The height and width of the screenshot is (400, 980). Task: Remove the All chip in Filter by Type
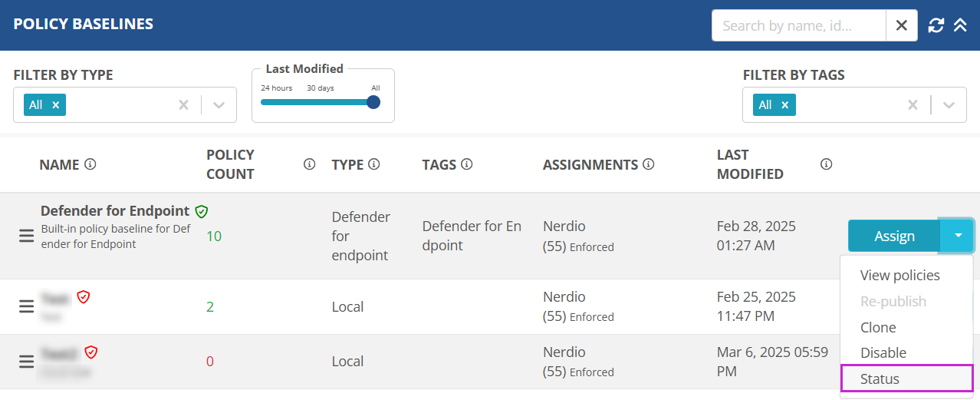tap(55, 105)
